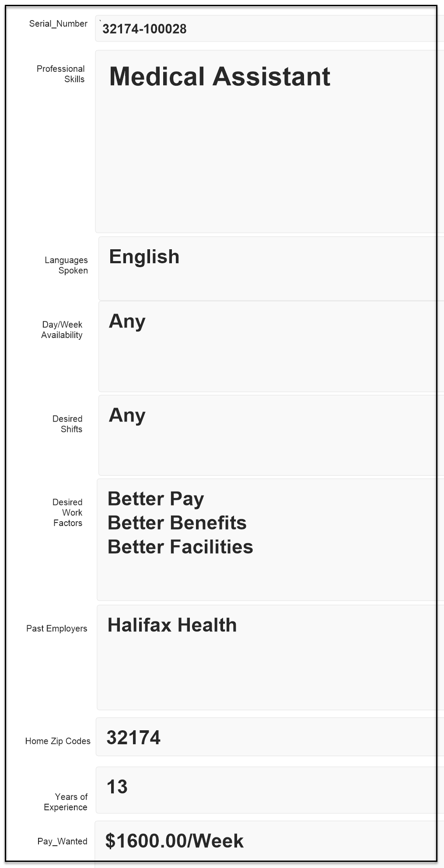The width and height of the screenshot is (444, 868).
Task: Click the Serial_Number label text
Action: click(x=58, y=24)
